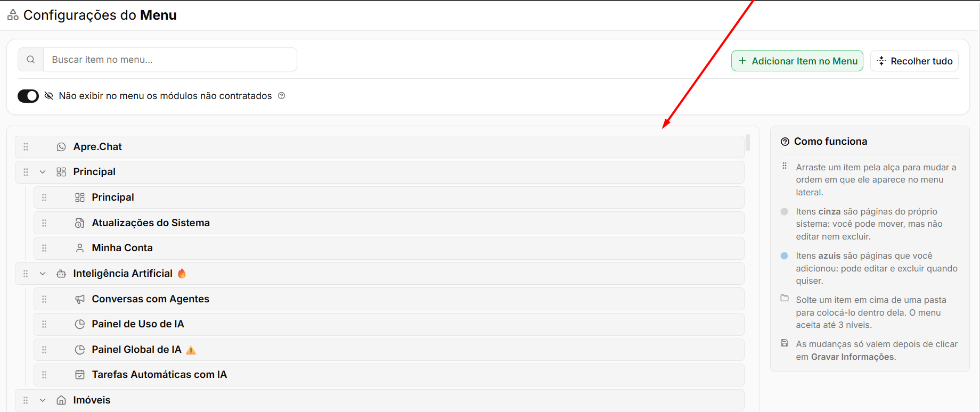Screen dimensions: 980x412
Task: Click the menu list vertical scrollbar thumb
Action: click(748, 143)
